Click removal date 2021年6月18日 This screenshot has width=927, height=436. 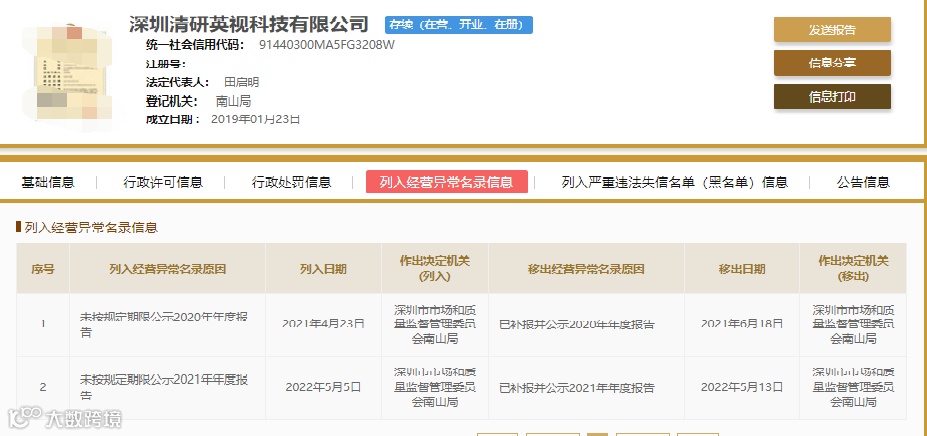point(741,324)
